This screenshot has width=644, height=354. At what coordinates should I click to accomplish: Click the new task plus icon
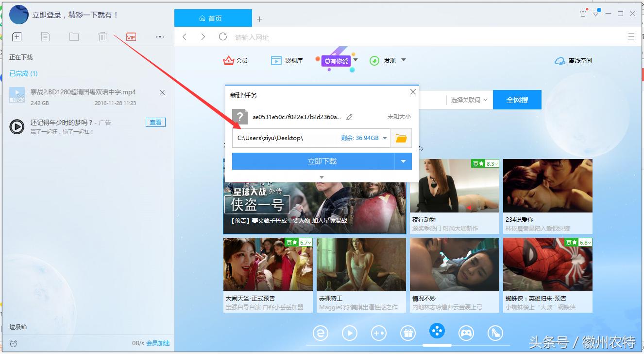pos(17,36)
